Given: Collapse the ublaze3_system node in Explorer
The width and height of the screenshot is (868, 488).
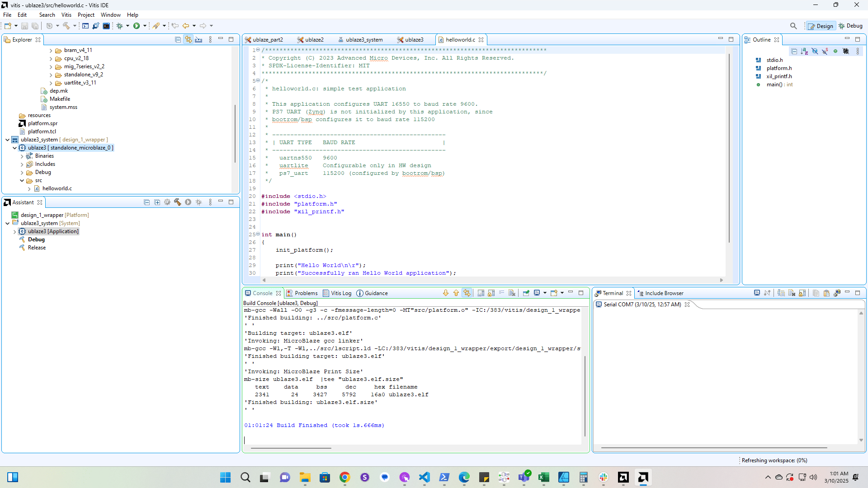Looking at the screenshot, I should click(7, 140).
